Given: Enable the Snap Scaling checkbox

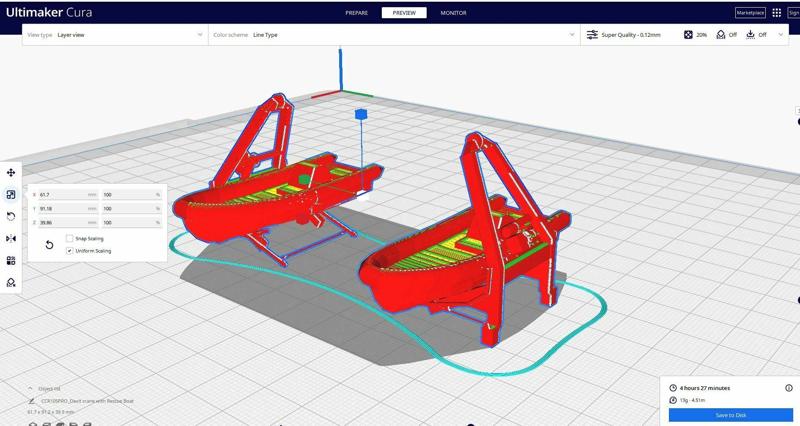Looking at the screenshot, I should 69,238.
